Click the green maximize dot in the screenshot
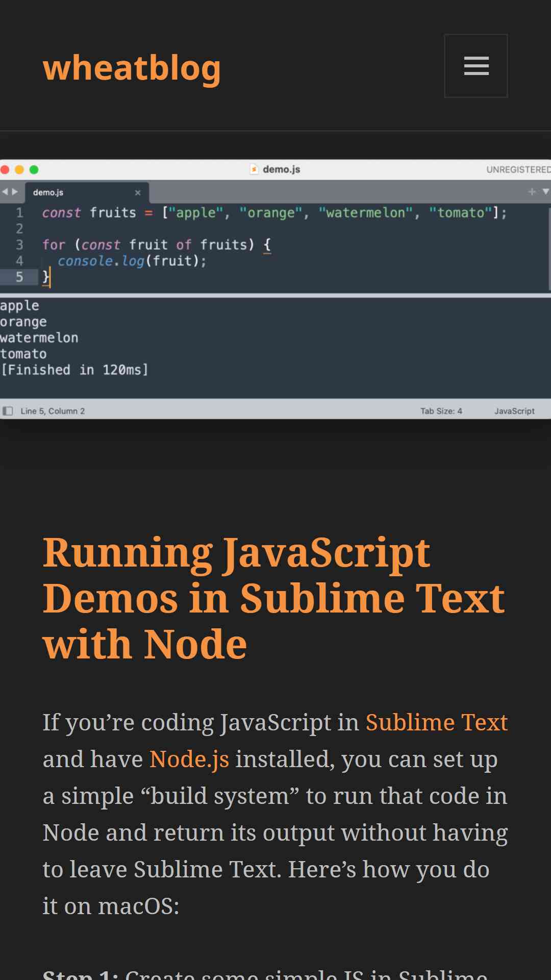 point(34,169)
